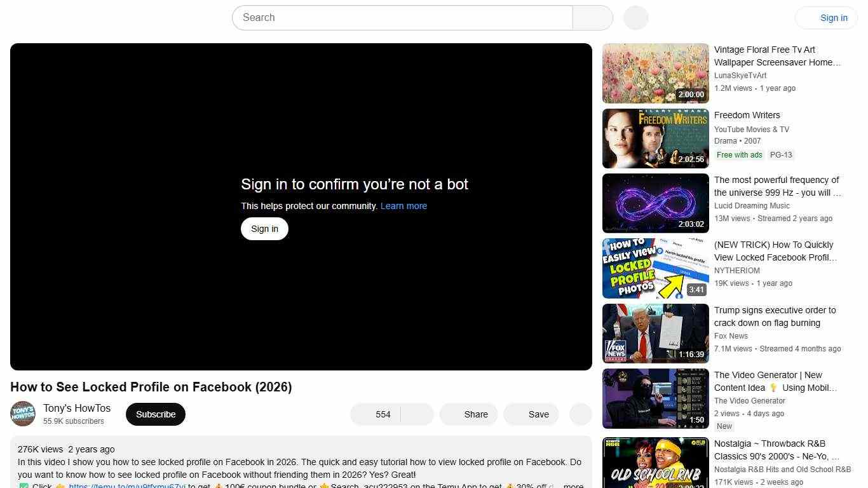The height and width of the screenshot is (488, 868).
Task: Open the Learn more link
Action: (403, 205)
